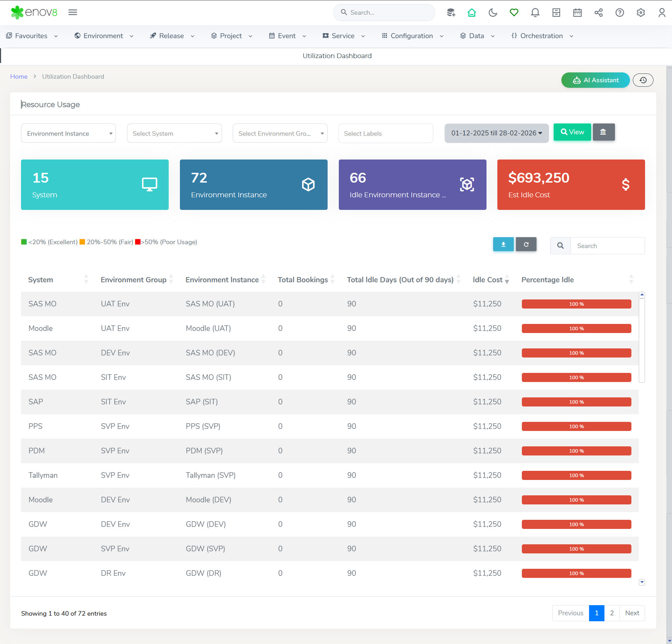The image size is (672, 644).
Task: Open the help question mark icon
Action: pos(619,13)
